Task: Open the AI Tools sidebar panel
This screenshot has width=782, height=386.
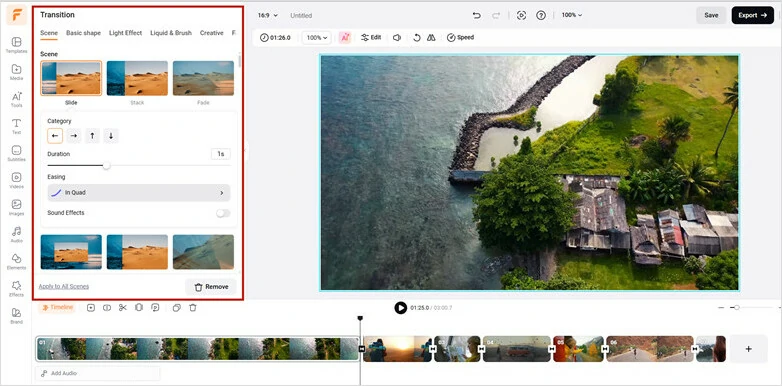Action: coord(16,99)
